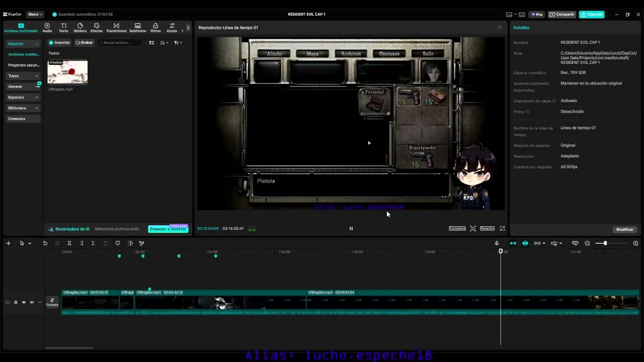Image resolution: width=644 pixels, height=362 pixels.
Task: Toggle main track magnet
Action: click(x=513, y=243)
